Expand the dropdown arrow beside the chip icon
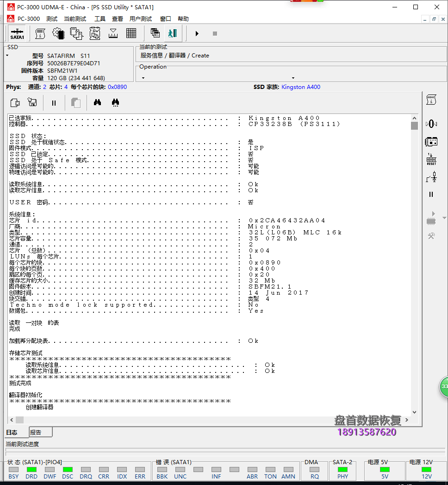 (444, 218)
